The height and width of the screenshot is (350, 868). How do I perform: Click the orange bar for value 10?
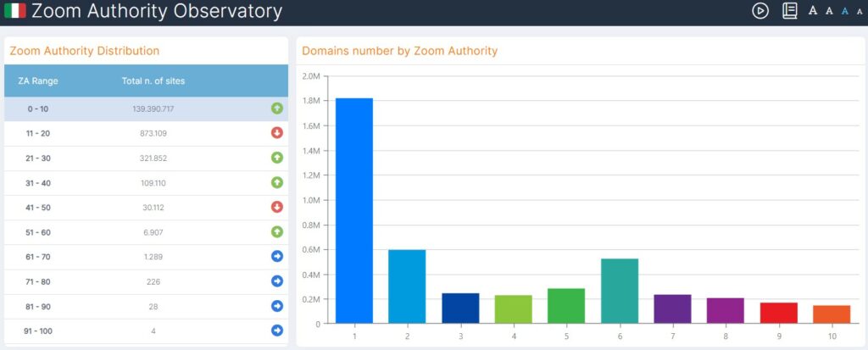832,314
